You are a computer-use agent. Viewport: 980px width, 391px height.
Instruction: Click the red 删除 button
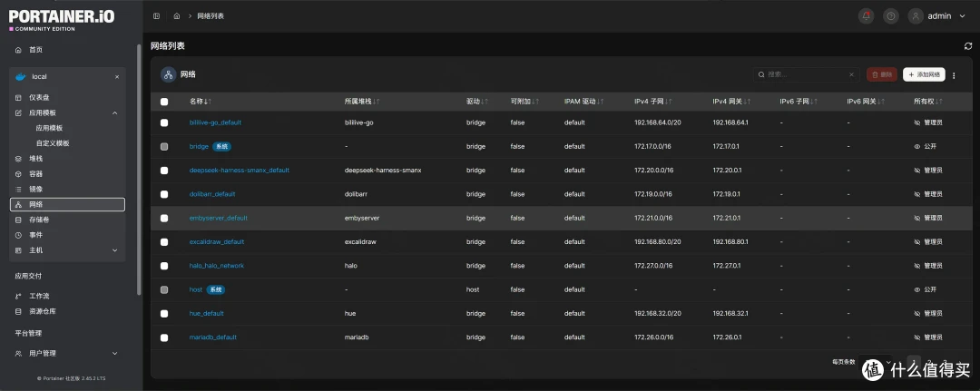882,74
